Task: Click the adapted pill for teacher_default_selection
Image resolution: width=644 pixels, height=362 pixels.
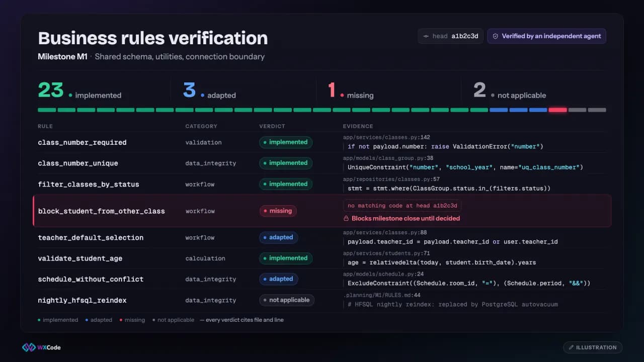Action: coord(278,237)
